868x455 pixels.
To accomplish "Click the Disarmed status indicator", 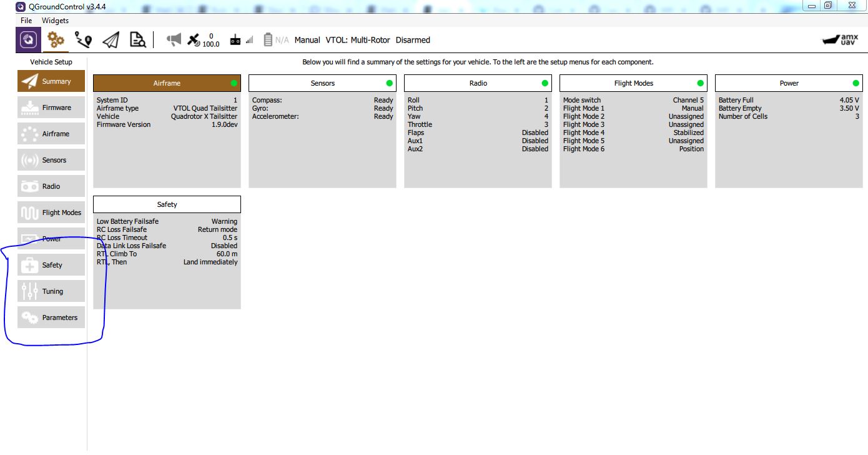I will [413, 40].
